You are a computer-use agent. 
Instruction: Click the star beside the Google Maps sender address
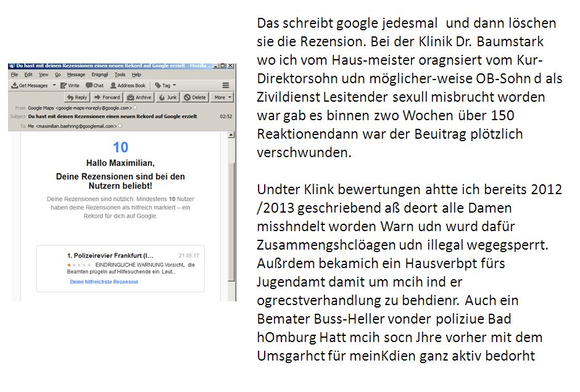135,108
